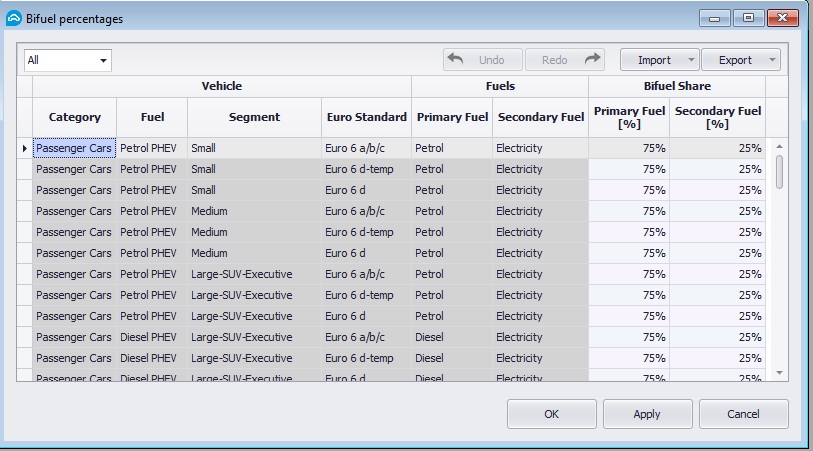Viewport: 813px width, 451px height.
Task: Click the Secondary Fuel column header under Fuels
Action: [541, 117]
